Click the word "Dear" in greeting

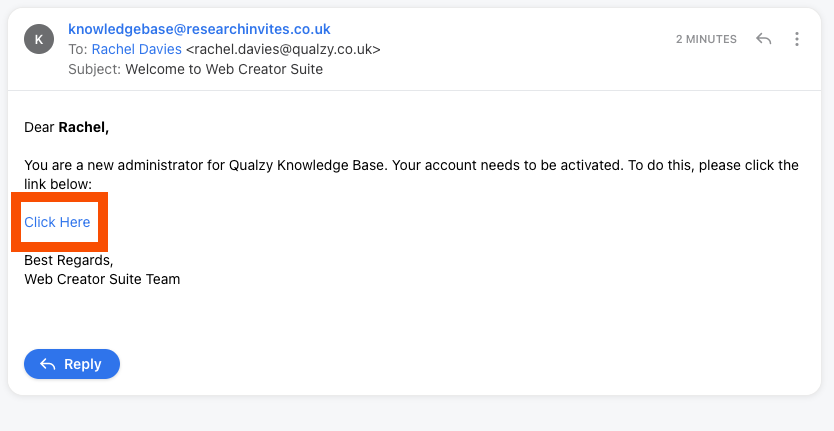[39, 127]
